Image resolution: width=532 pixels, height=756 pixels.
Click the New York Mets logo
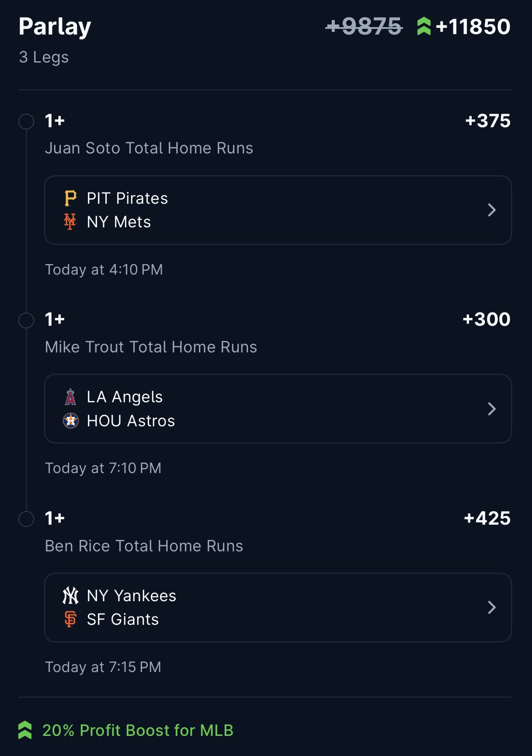(70, 222)
